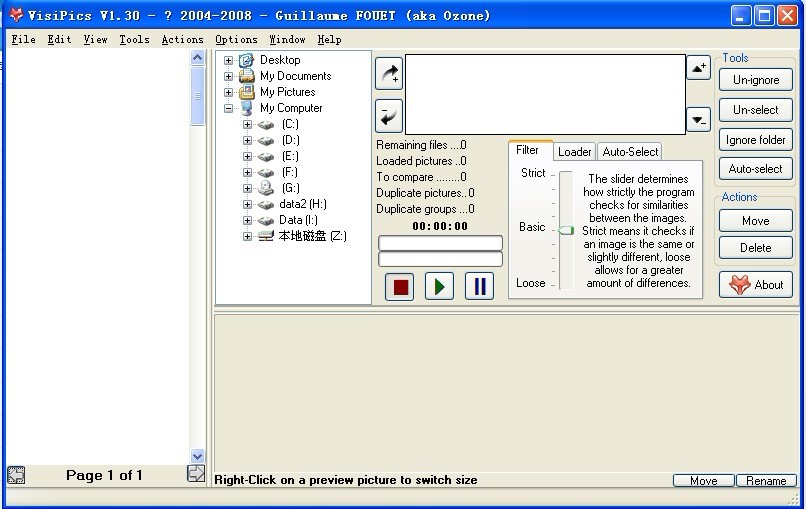Click the filter strictness slider handle
This screenshot has width=806, height=509.
click(566, 230)
